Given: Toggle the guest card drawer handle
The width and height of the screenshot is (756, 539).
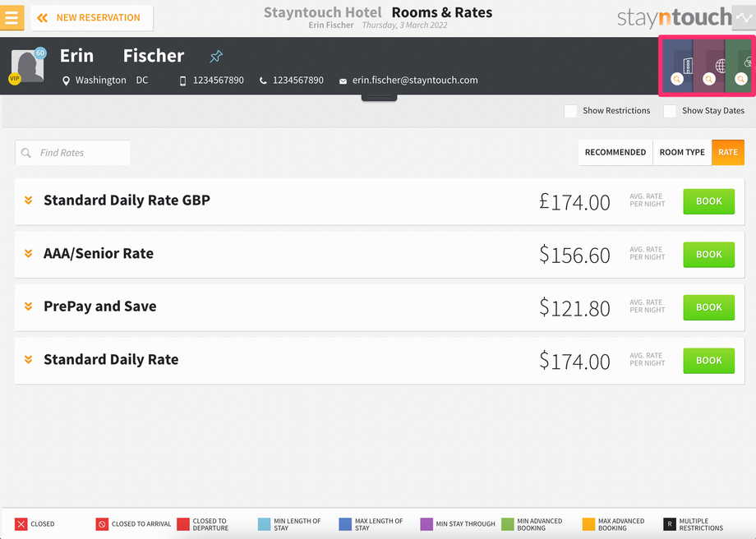Looking at the screenshot, I should [x=379, y=98].
